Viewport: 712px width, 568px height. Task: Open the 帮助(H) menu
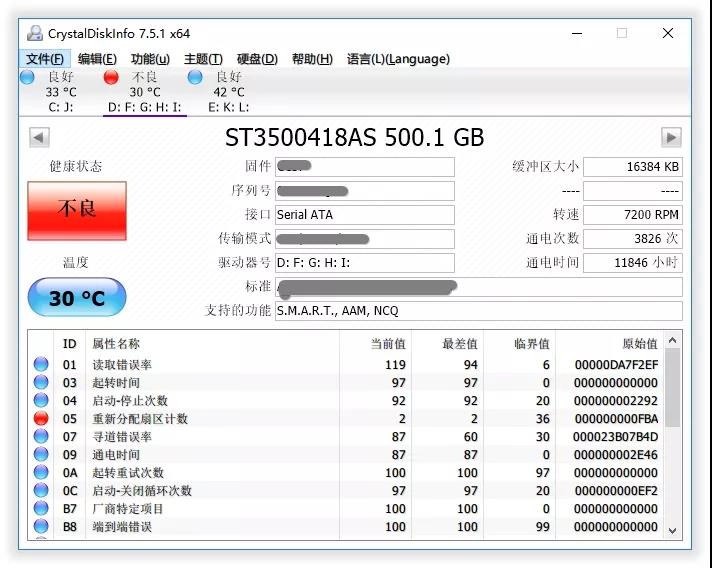click(312, 59)
